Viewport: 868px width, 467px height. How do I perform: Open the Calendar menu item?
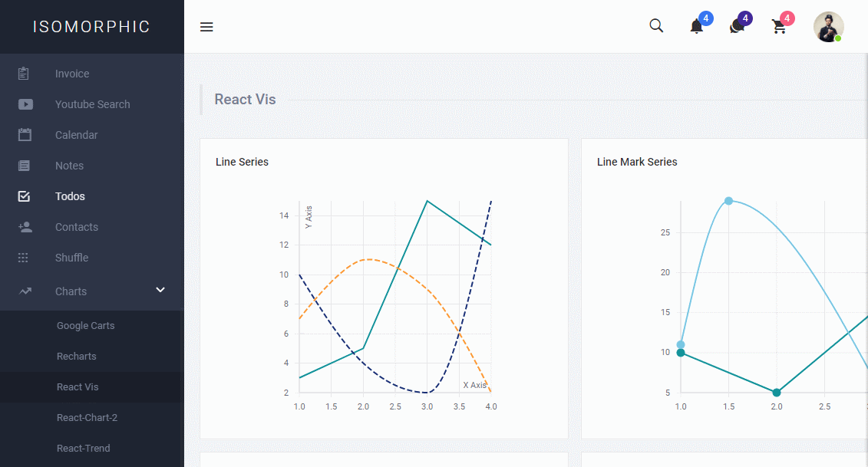pyautogui.click(x=77, y=135)
